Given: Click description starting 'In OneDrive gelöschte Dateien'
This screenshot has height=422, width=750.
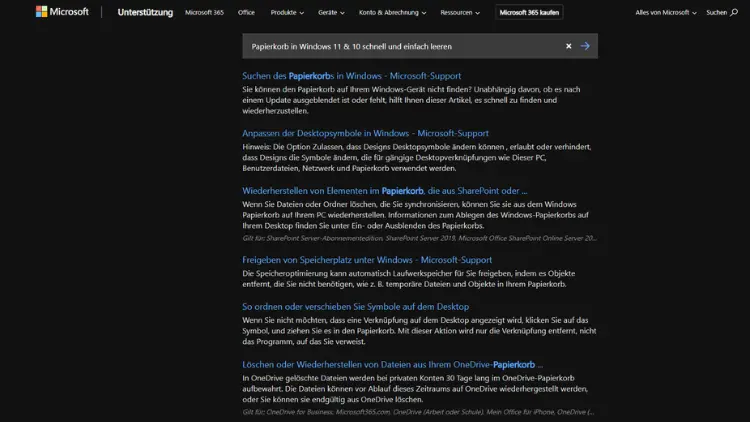Looking at the screenshot, I should [415, 389].
